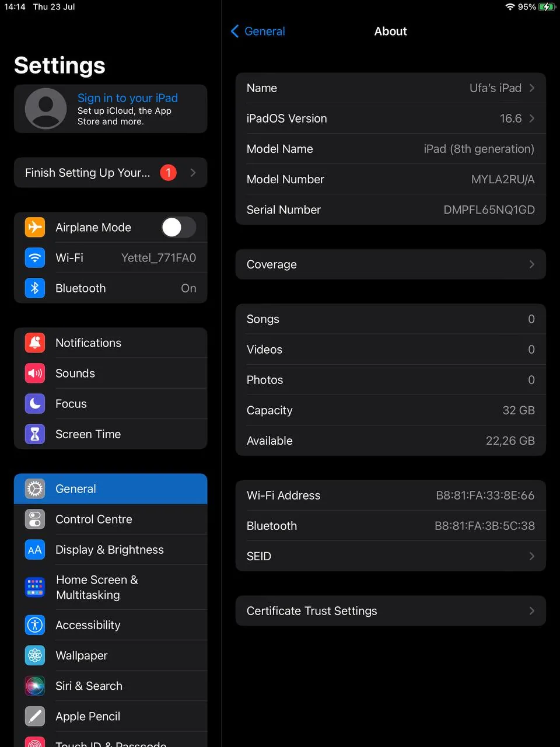
Task: Open Screen Time settings
Action: click(x=111, y=434)
